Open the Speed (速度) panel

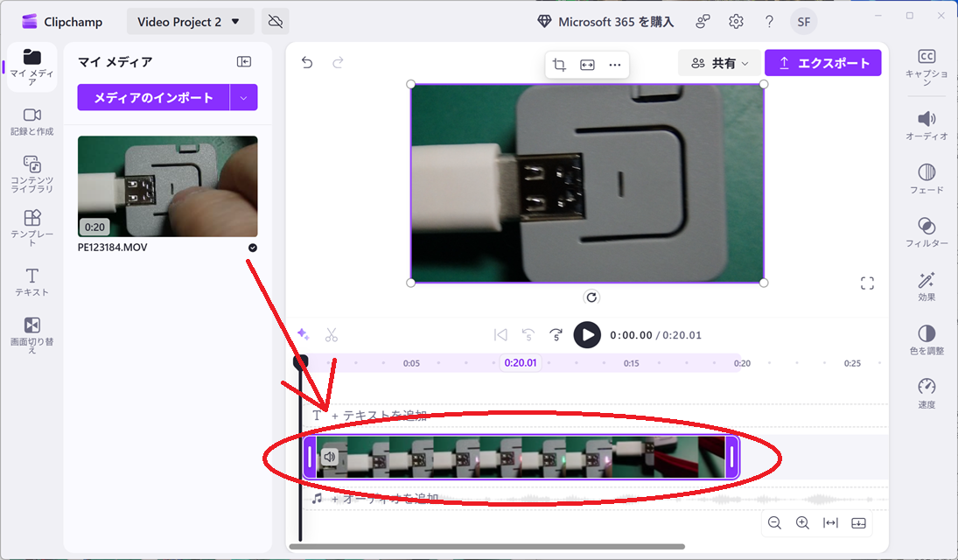927,393
